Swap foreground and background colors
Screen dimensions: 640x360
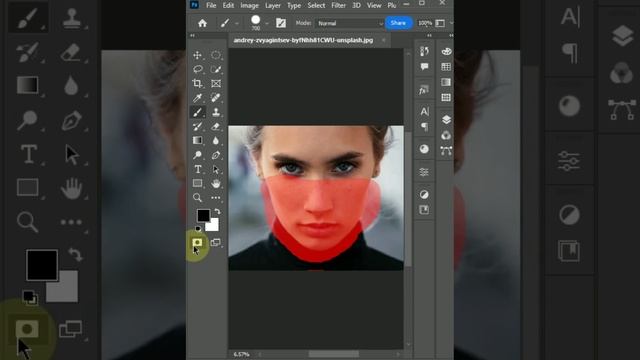point(218,211)
